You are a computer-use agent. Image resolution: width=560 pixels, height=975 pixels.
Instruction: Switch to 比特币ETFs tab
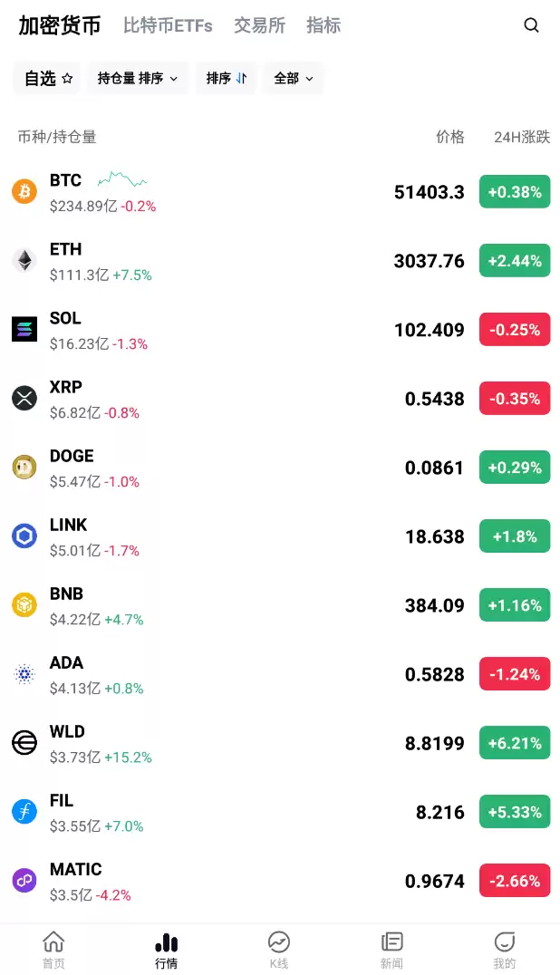[168, 25]
